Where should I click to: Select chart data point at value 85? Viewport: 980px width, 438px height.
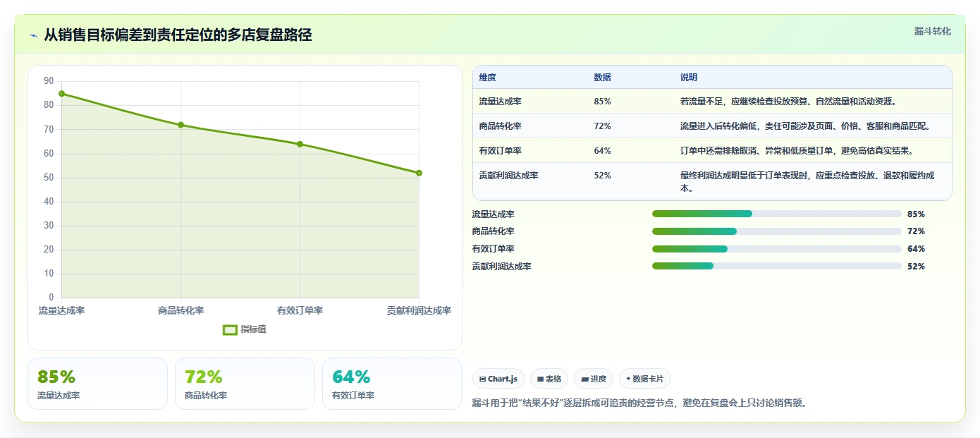click(61, 93)
